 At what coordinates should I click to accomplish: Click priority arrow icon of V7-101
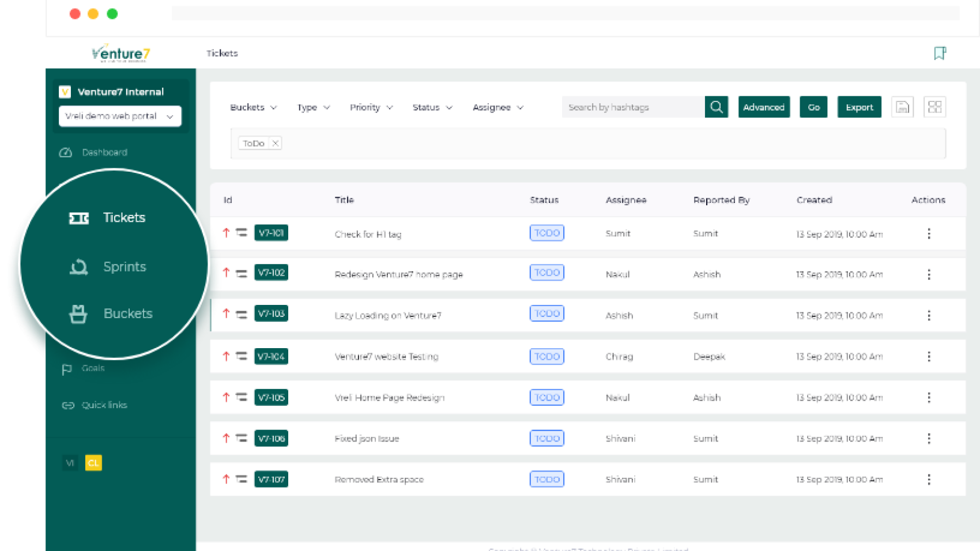point(226,233)
